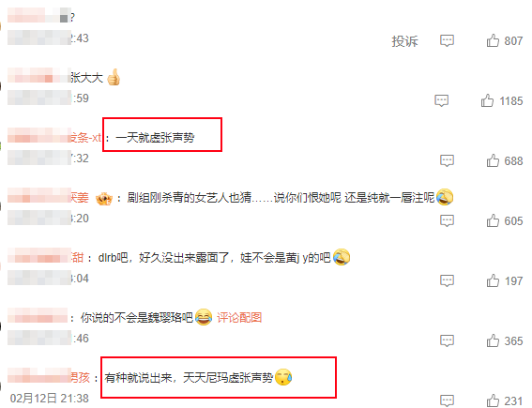Screen dimensions: 532x408
Task: Click the crown badge next to 姜
Action: click(x=104, y=199)
